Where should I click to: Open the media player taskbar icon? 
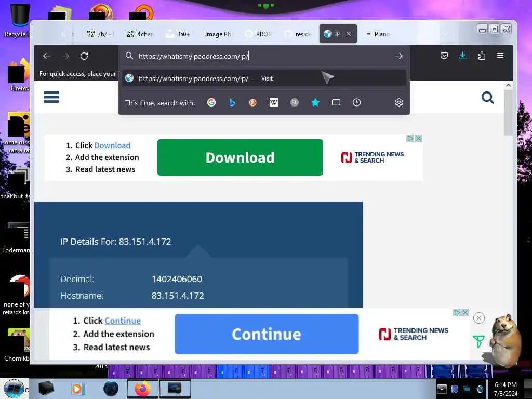coord(77,389)
